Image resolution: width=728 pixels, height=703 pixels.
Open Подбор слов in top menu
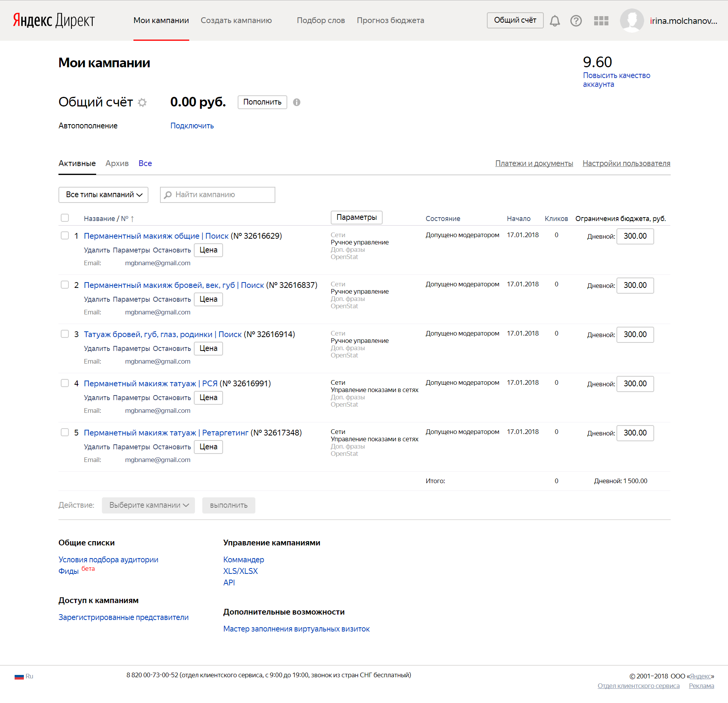coord(321,20)
